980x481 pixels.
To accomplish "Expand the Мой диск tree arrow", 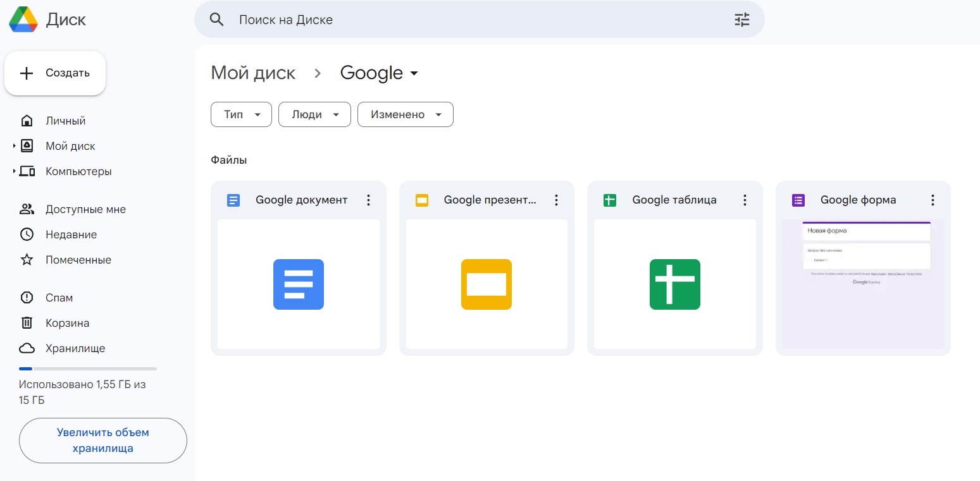I will [x=14, y=146].
